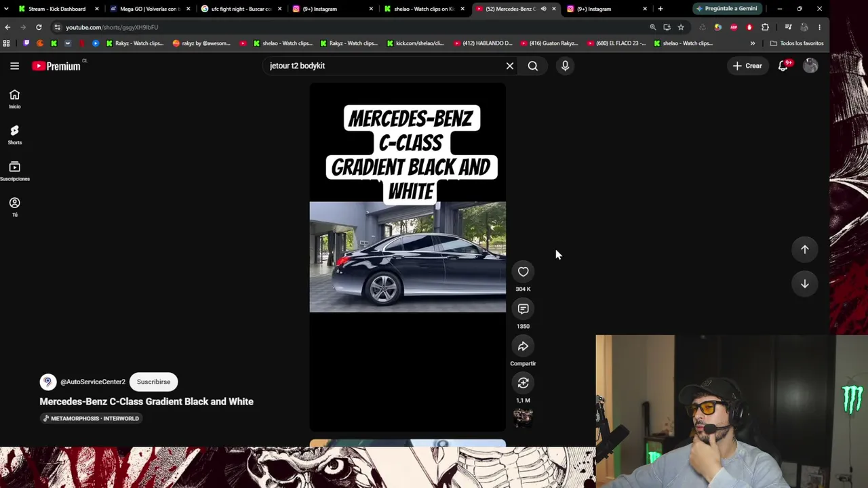
Task: Go to the next Short
Action: 805,284
